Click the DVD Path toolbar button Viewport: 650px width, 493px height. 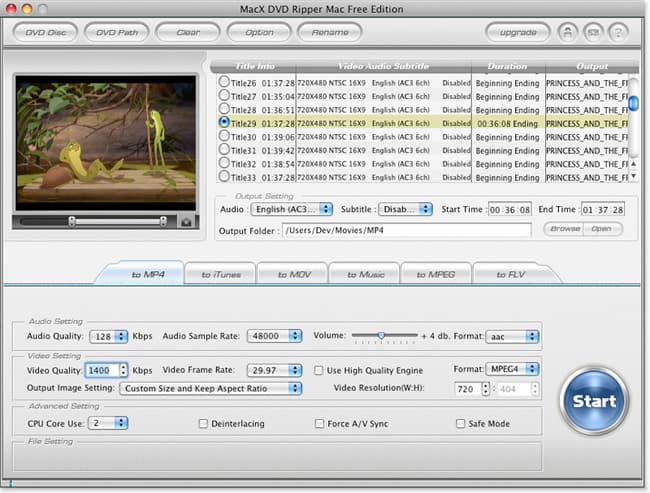tap(119, 32)
